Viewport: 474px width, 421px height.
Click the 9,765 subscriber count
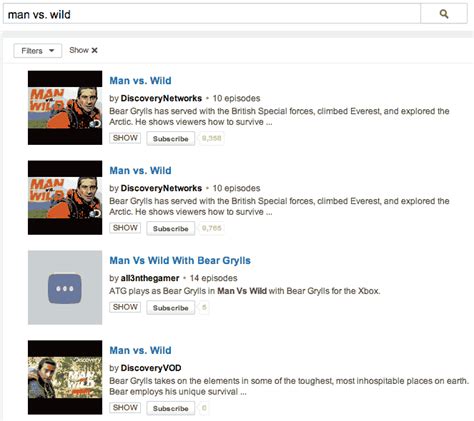[x=211, y=228]
